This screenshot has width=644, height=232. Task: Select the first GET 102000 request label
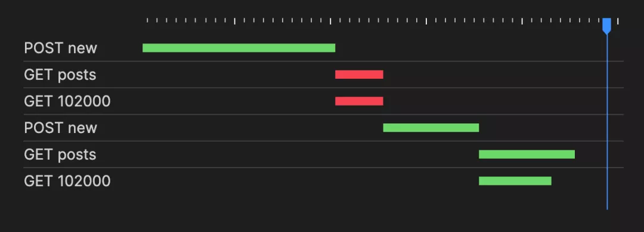[67, 101]
